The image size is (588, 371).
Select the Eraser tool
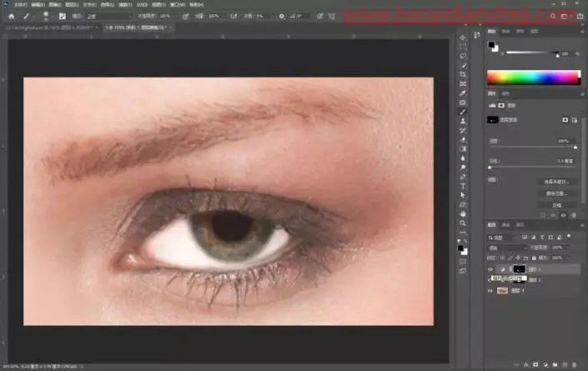click(463, 140)
